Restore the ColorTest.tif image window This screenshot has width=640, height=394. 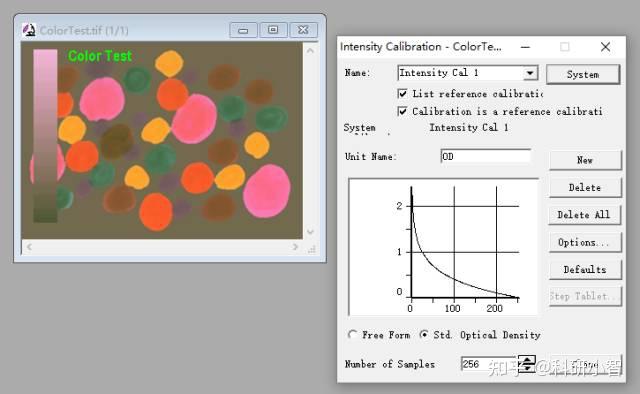273,30
